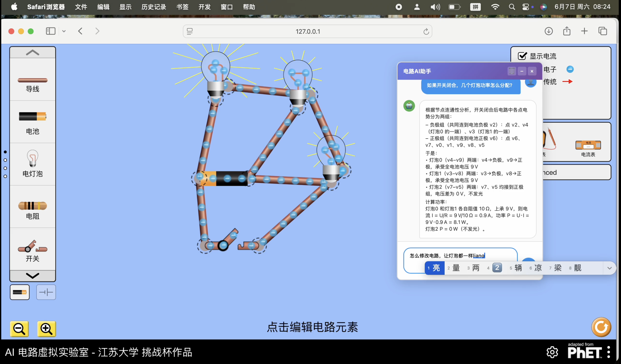Viewport: 621px width, 364px height.
Task: Toggle the 显示电流 checkbox
Action: click(x=522, y=56)
